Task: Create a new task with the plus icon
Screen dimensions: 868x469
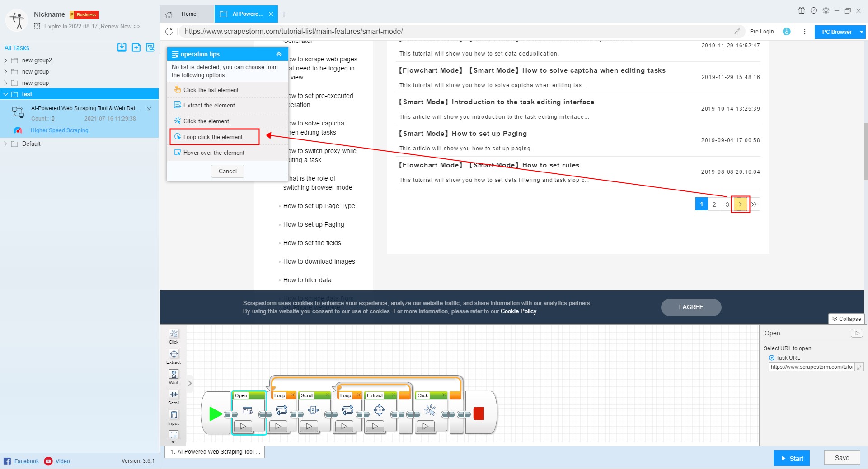Action: tap(136, 47)
